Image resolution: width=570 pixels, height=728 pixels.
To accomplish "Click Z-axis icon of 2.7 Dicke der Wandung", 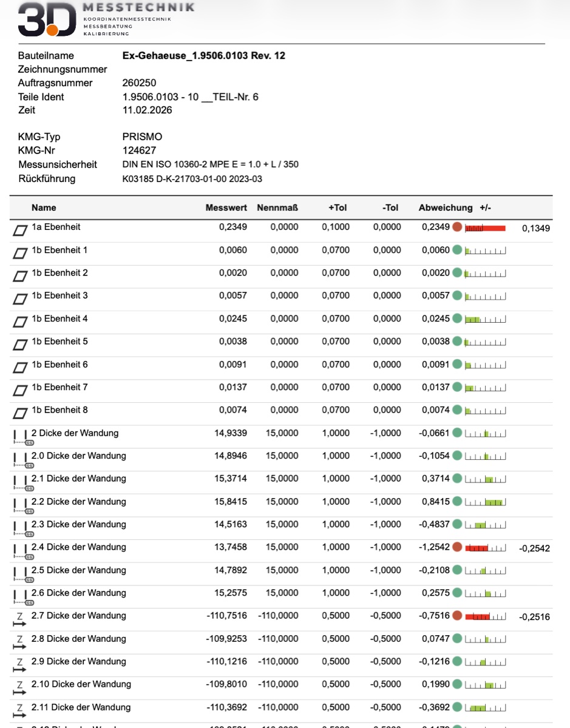I will [20, 621].
